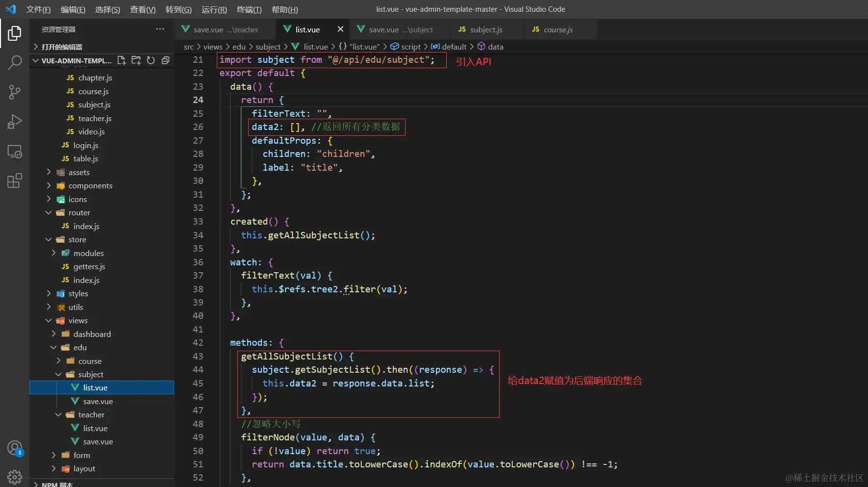The image size is (868, 487).
Task: Place cursor on getAllSubjectList() method definition
Action: click(x=297, y=356)
